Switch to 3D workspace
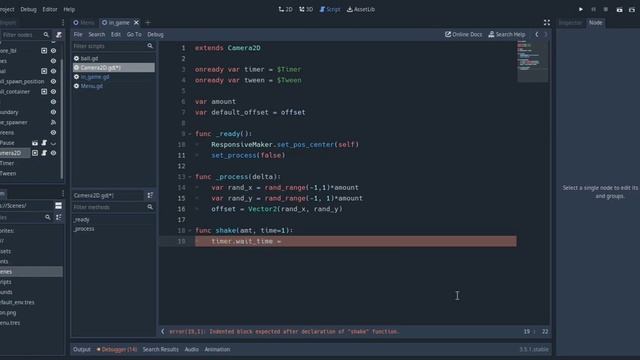The width and height of the screenshot is (640, 360). [x=306, y=9]
